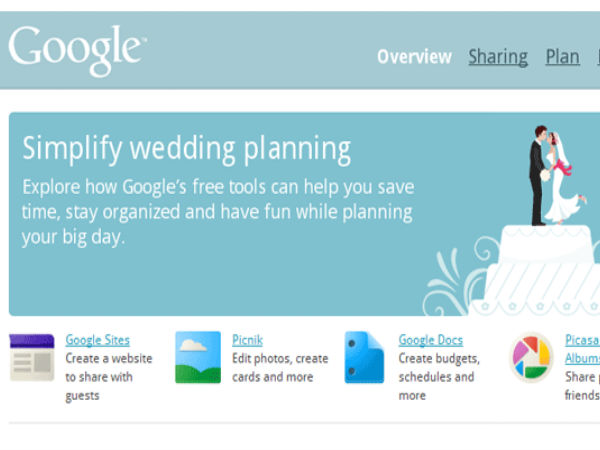
Task: Select the Overview tab
Action: point(414,57)
